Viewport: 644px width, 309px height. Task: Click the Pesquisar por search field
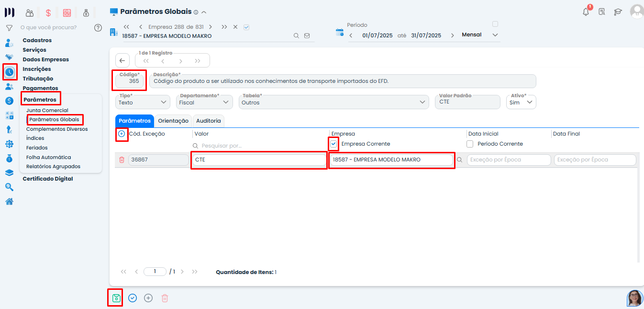tap(260, 146)
